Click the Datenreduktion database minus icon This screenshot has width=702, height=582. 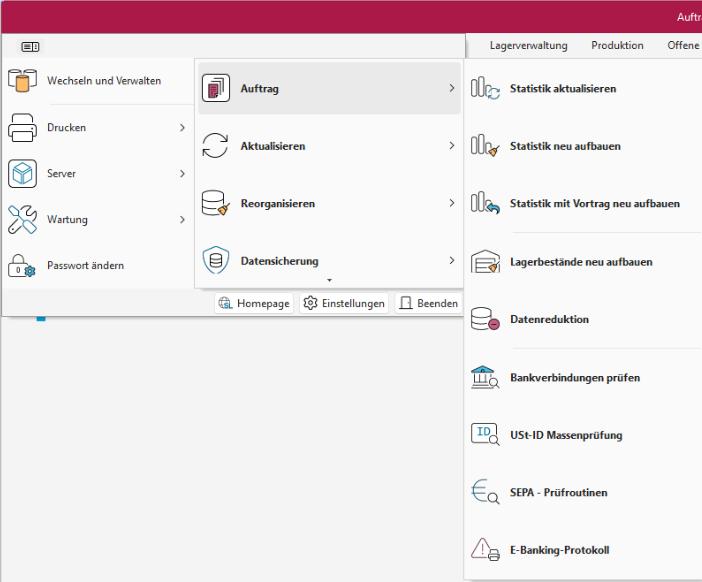click(x=485, y=319)
